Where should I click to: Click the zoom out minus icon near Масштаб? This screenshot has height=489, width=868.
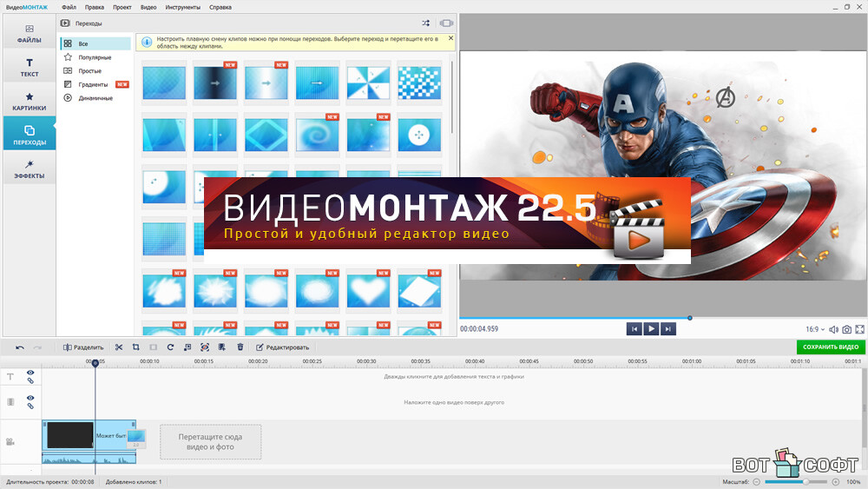point(757,482)
